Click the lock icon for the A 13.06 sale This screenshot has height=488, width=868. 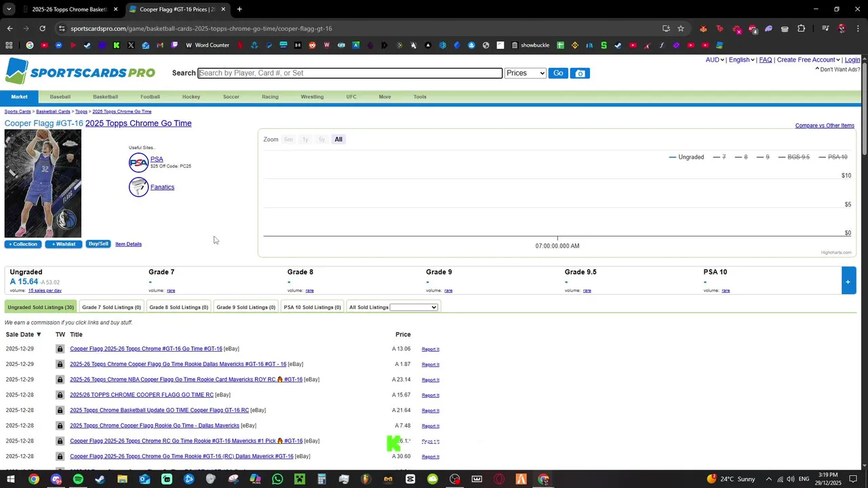(x=60, y=349)
